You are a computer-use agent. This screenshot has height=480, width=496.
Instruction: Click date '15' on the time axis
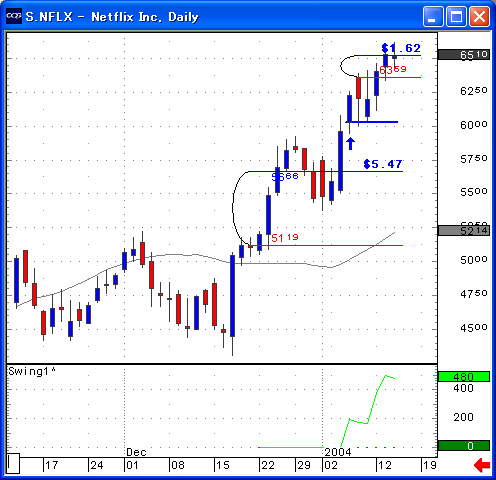coord(223,465)
